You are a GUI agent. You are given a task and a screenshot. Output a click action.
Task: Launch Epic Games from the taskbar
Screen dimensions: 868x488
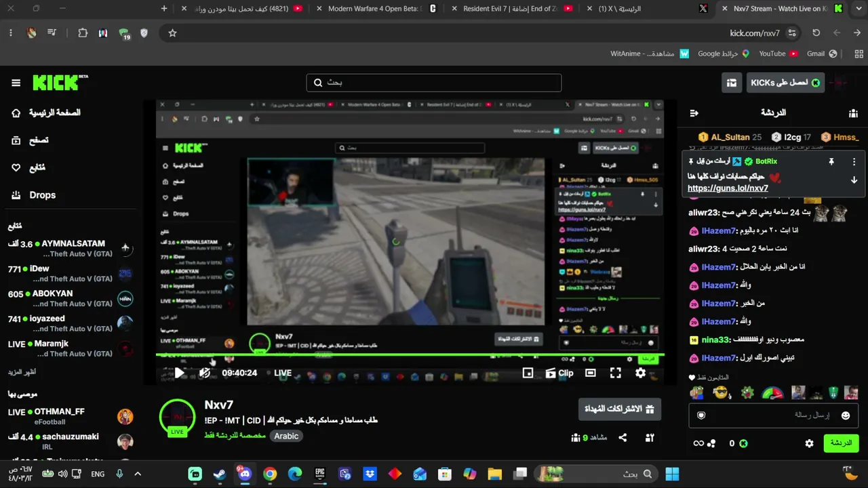tap(320, 474)
